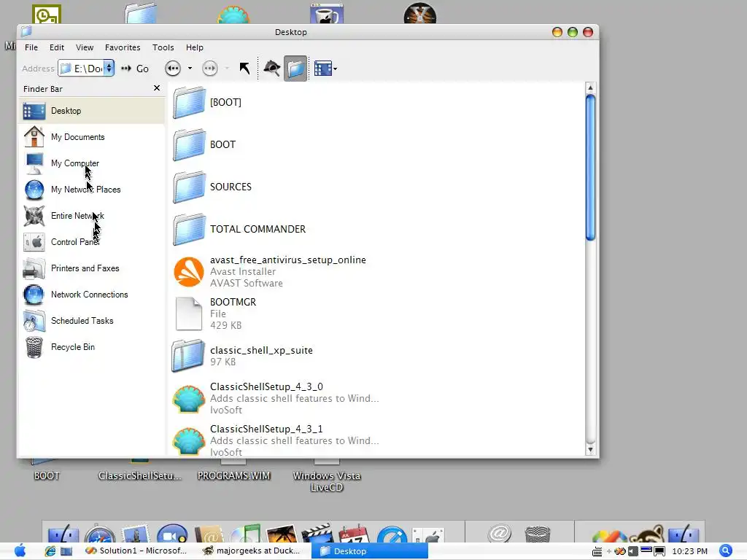Click the Show Desktop quick launch icon

pos(66,551)
